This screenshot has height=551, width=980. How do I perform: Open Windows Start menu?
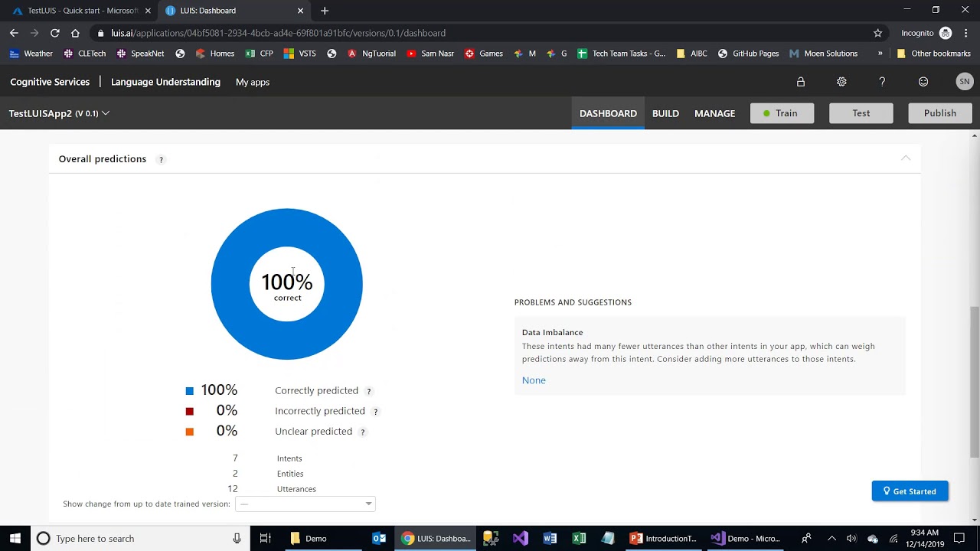point(15,538)
